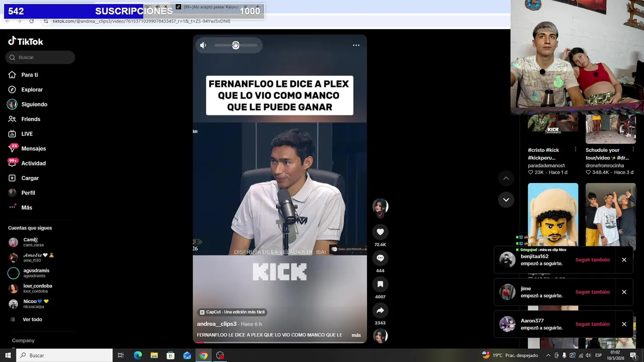The height and width of the screenshot is (362, 644).
Task: Dismiss the benjitaa162 follow notification
Action: tap(624, 260)
